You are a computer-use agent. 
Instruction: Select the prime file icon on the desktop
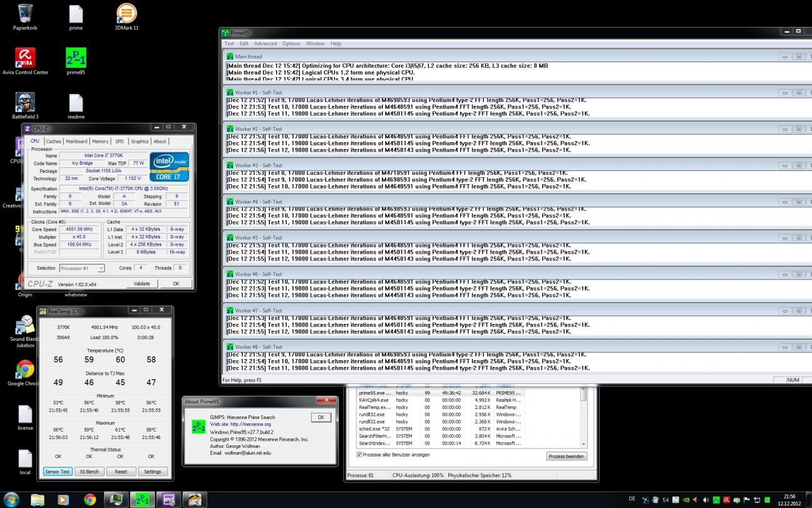[76, 17]
